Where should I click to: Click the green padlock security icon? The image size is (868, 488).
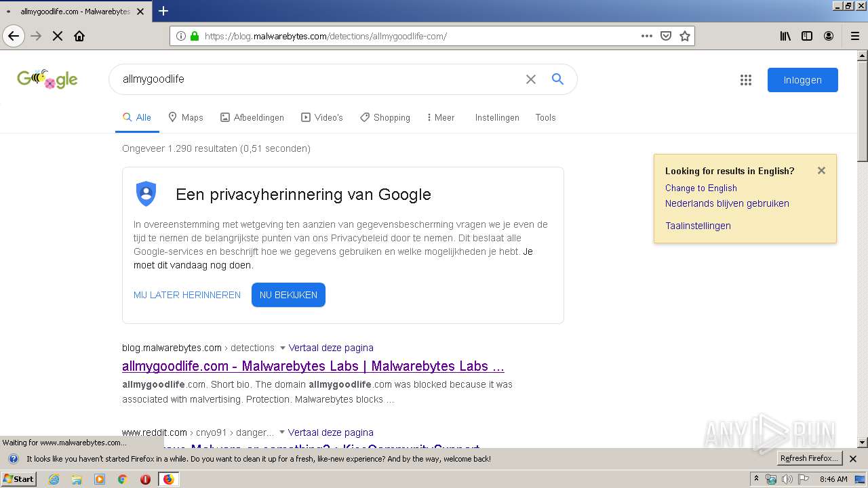pyautogui.click(x=195, y=36)
